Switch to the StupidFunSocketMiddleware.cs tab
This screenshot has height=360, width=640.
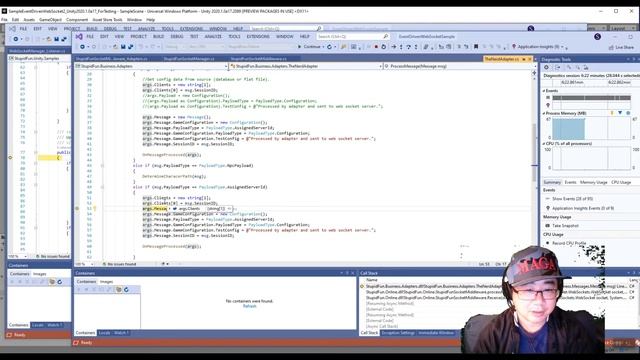[x=259, y=59]
